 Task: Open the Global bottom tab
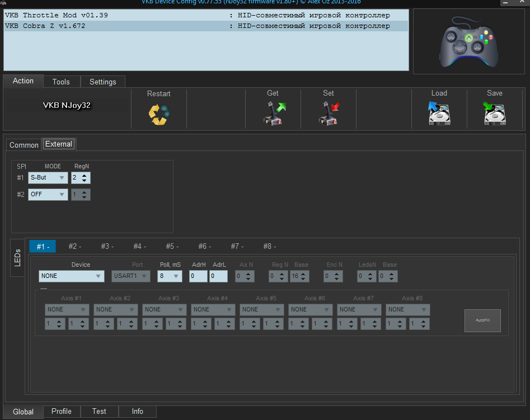pyautogui.click(x=23, y=412)
